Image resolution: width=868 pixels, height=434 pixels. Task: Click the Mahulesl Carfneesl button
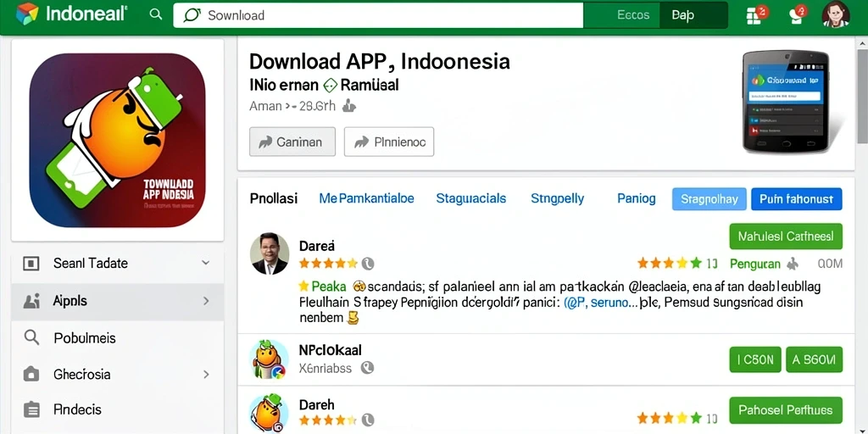click(x=786, y=236)
